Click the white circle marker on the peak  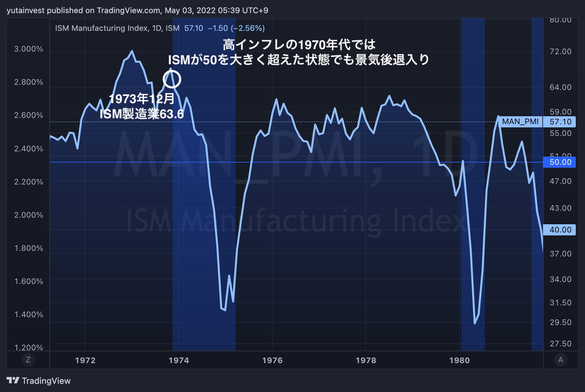click(x=172, y=79)
